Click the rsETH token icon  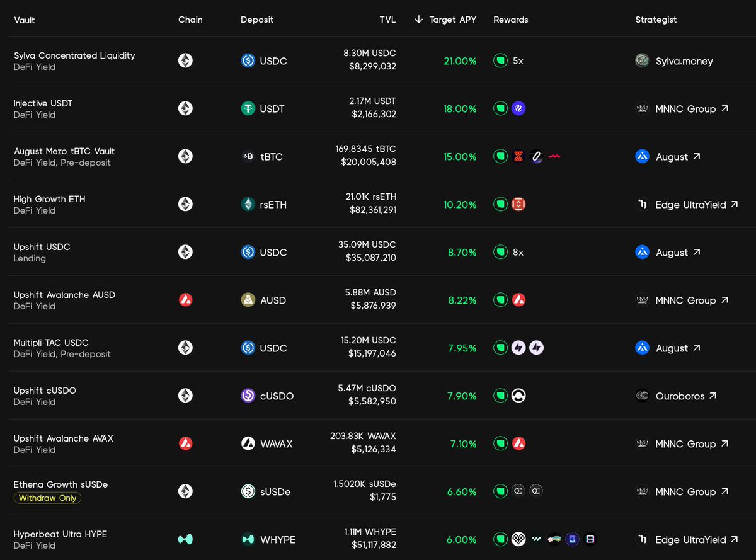248,204
